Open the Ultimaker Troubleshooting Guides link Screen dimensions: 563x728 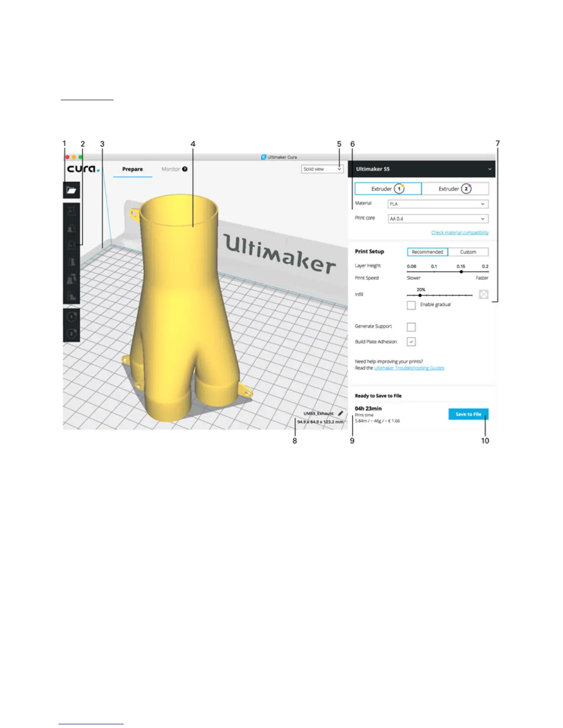coord(409,368)
